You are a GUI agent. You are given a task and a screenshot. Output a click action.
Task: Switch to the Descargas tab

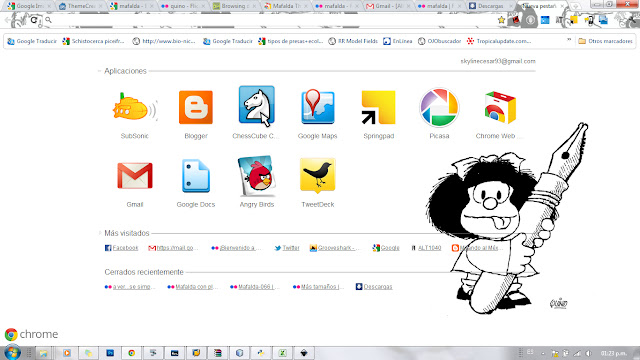(490, 6)
